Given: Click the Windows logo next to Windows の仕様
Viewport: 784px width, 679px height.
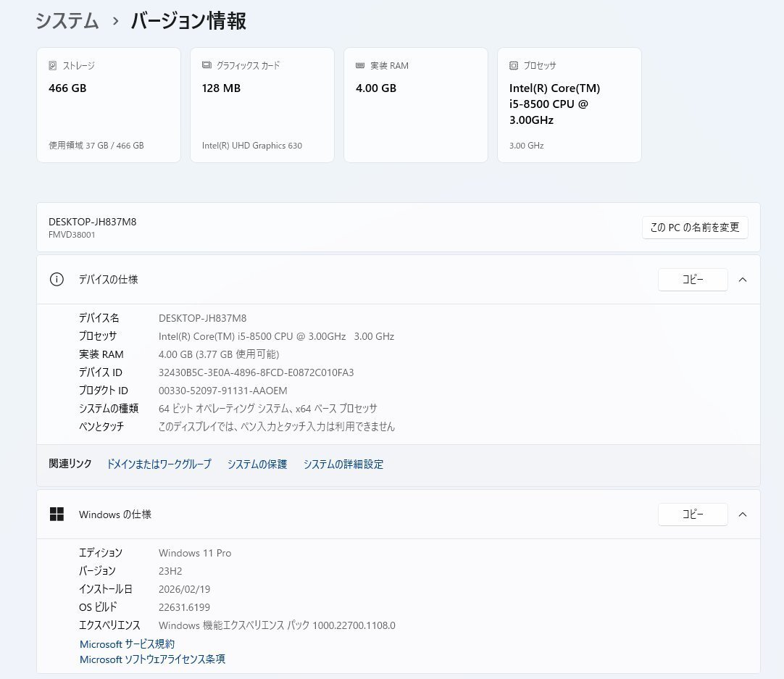Looking at the screenshot, I should 57,514.
